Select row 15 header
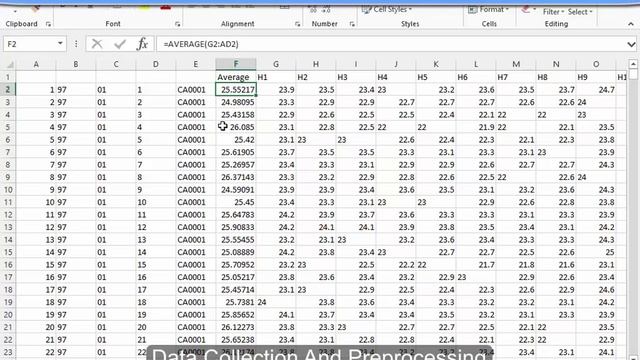This screenshot has height=360, width=640. (8, 252)
